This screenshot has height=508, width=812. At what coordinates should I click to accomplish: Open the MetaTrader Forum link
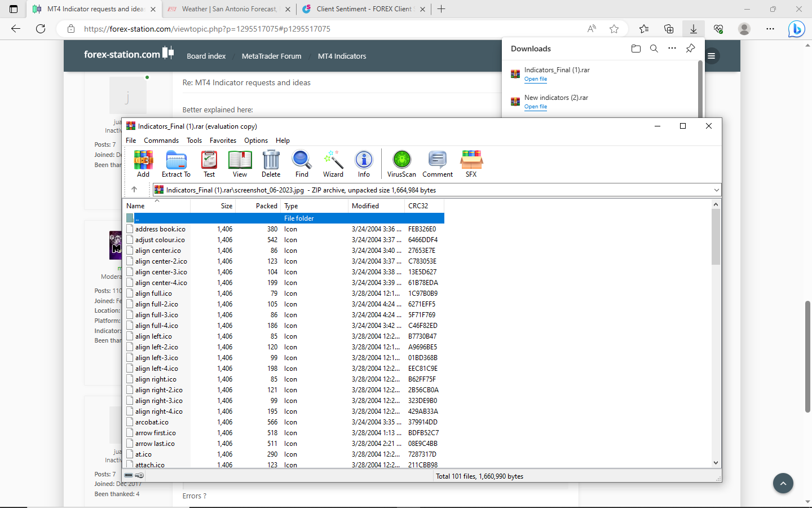click(x=271, y=56)
